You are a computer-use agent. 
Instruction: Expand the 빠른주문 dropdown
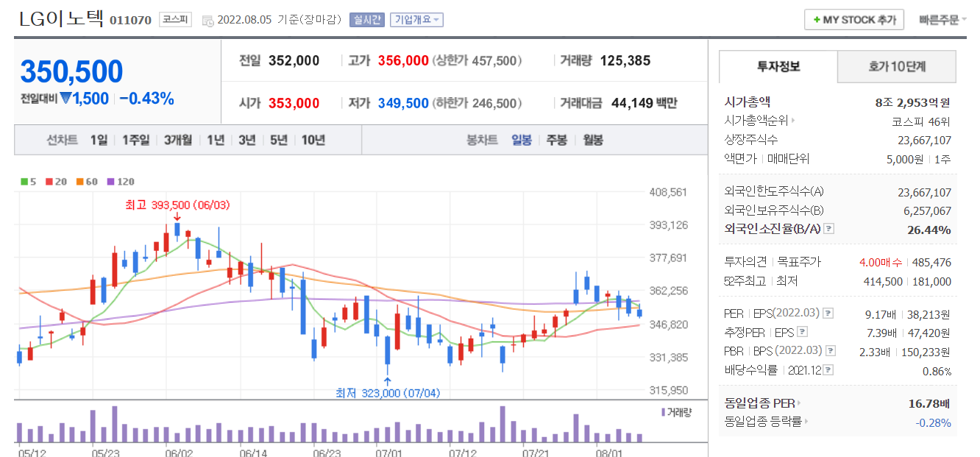tap(943, 20)
